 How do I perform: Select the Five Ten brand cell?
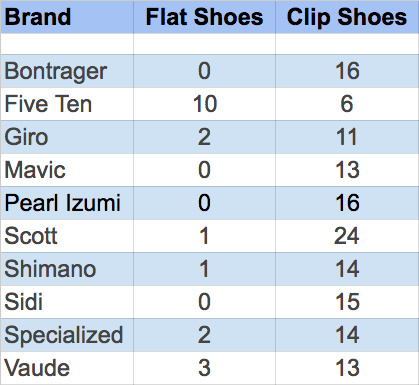67,104
